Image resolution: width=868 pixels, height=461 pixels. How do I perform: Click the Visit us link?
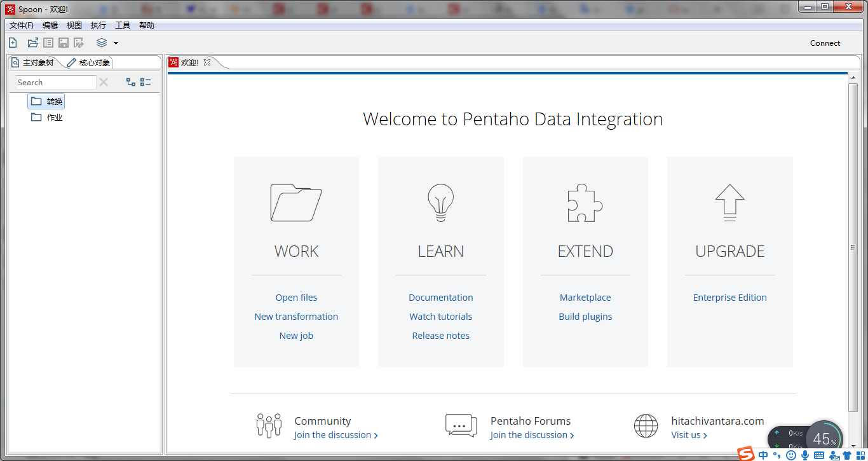tap(689, 435)
